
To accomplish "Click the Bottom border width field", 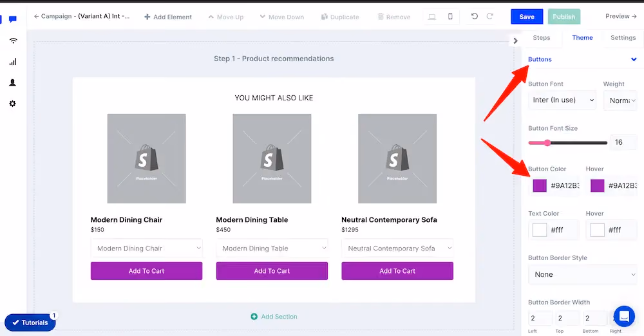I will [594, 319].
